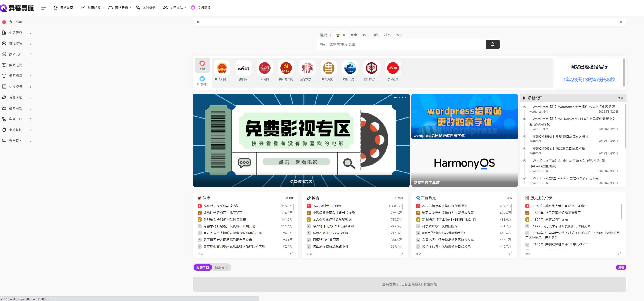This screenshot has height=301, width=644.
Task: Toggle the sidebar collapse hamburger icon
Action: click(x=44, y=8)
